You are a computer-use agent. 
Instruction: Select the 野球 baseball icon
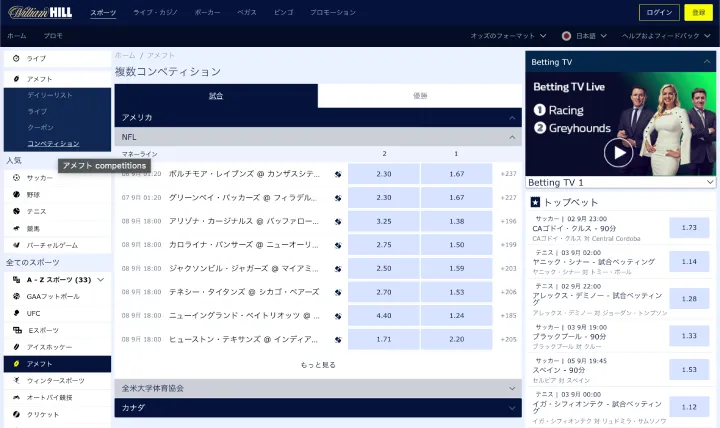pyautogui.click(x=16, y=194)
